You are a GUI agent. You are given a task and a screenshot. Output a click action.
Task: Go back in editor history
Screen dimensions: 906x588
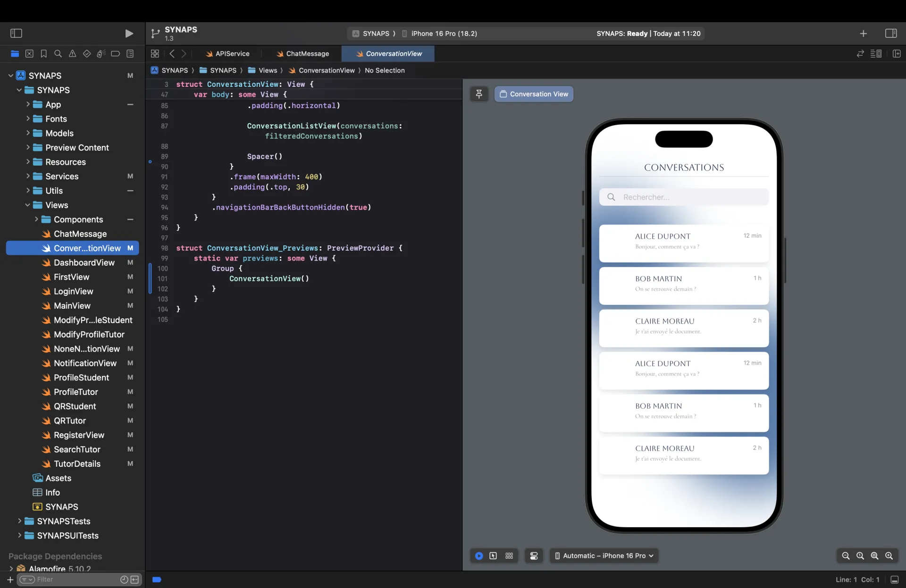click(172, 54)
